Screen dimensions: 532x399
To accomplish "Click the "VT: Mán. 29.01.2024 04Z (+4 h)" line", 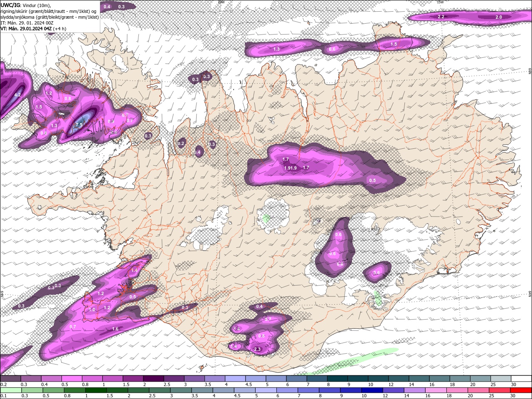I will (x=33, y=29).
